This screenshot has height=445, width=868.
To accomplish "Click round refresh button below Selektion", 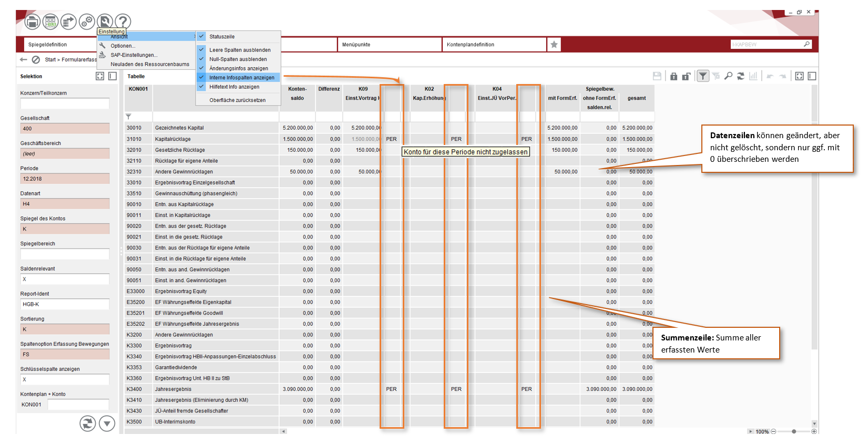I will click(88, 423).
